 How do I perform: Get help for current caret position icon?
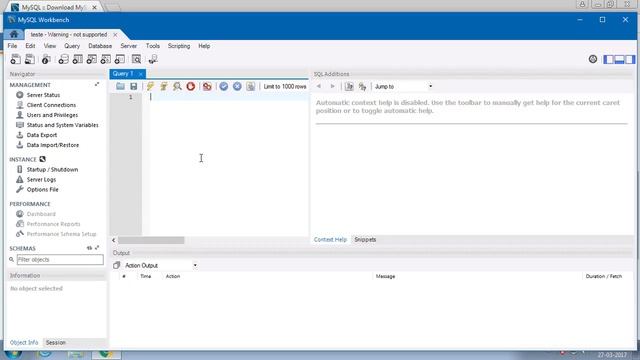point(349,86)
